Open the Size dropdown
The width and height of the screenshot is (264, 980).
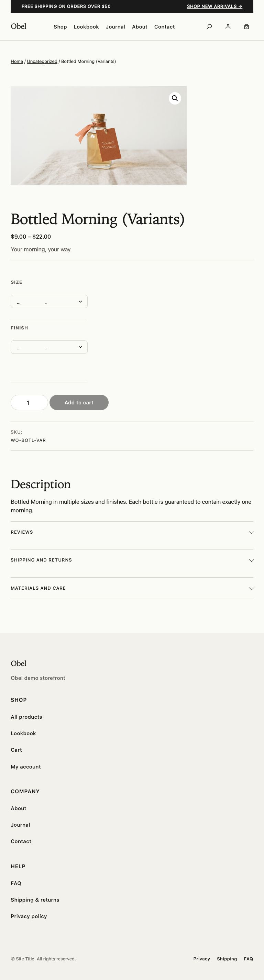[x=49, y=302]
